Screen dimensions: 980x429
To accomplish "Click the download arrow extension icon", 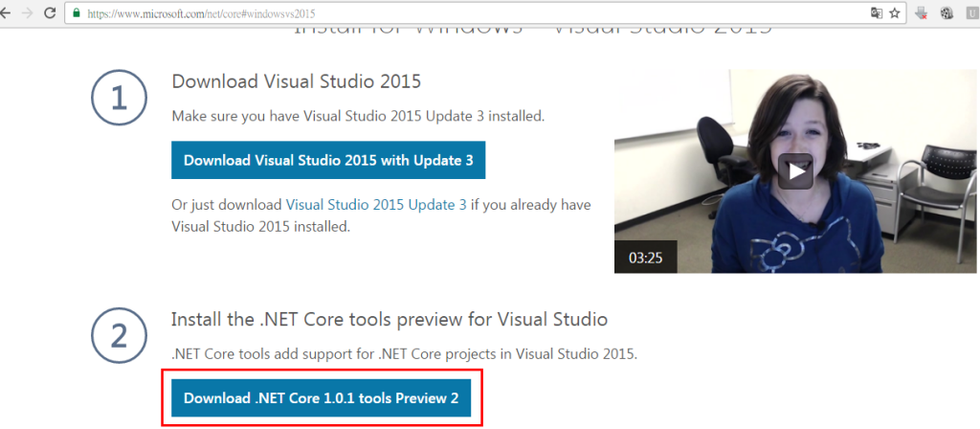I will [x=922, y=13].
